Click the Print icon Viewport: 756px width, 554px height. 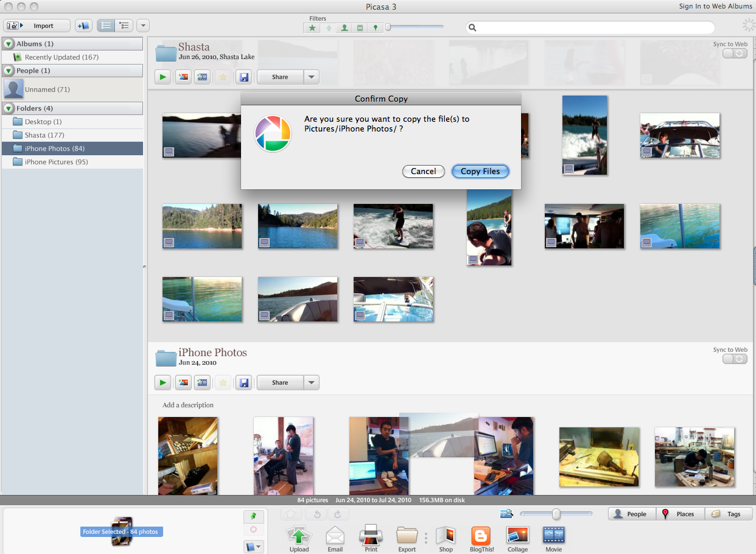[x=371, y=536]
